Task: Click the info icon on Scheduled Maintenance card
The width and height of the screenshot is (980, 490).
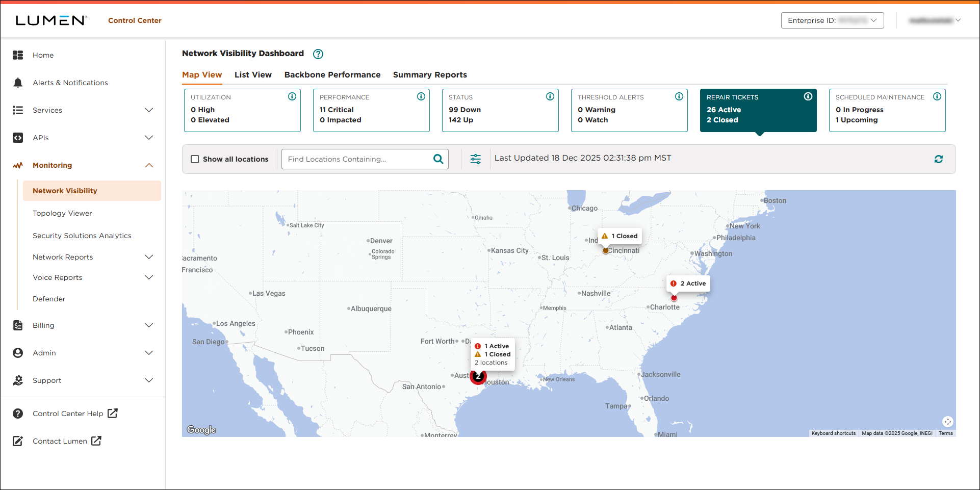Action: (937, 96)
